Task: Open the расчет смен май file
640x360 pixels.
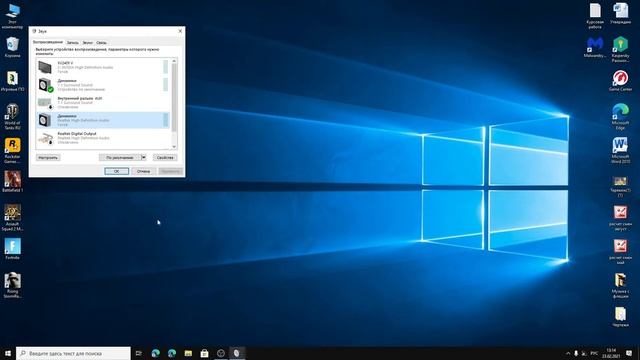Action: (x=620, y=251)
